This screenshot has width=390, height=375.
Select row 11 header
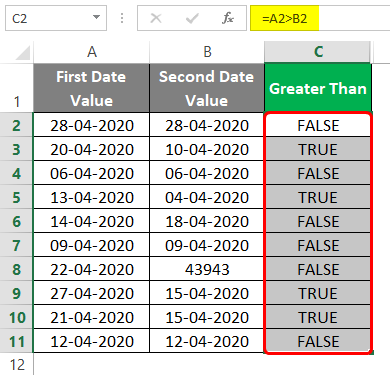tap(17, 341)
